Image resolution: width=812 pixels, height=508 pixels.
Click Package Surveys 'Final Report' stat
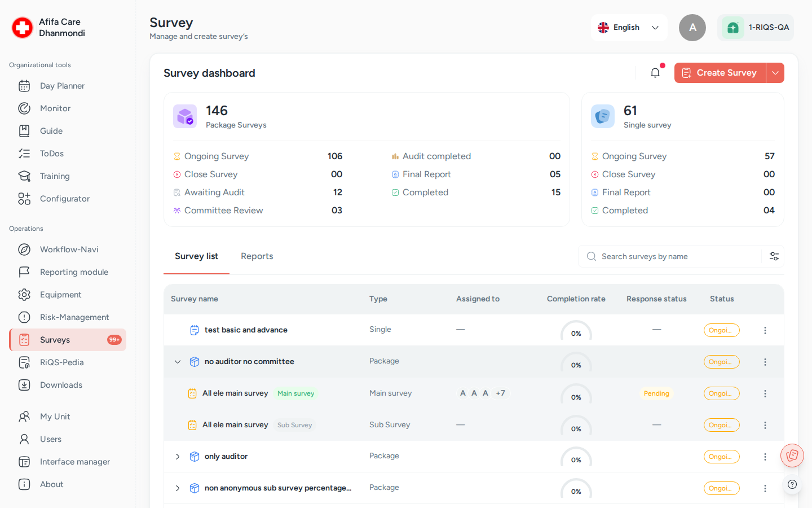pyautogui.click(x=476, y=174)
